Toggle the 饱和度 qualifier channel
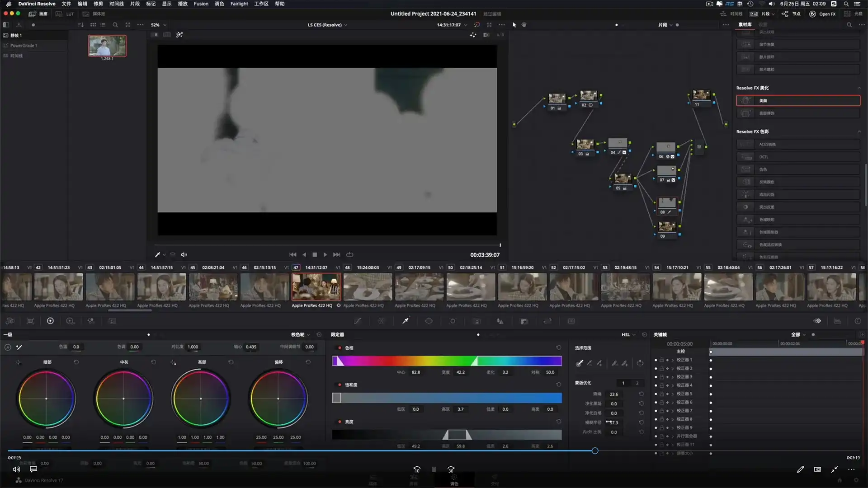 tap(340, 385)
